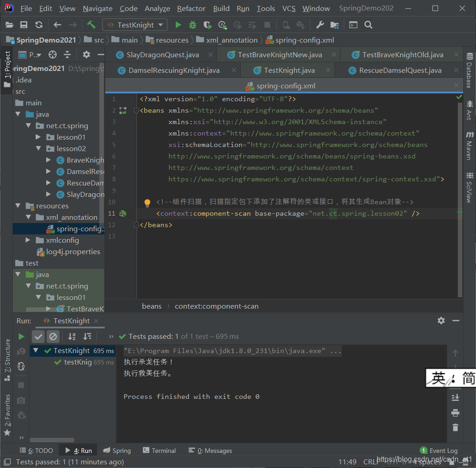
Task: Collapse TestKnight test result node
Action: (36, 350)
